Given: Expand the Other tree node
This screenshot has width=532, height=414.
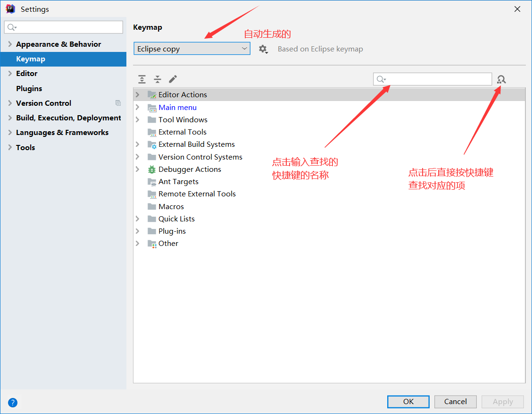Looking at the screenshot, I should pyautogui.click(x=137, y=244).
